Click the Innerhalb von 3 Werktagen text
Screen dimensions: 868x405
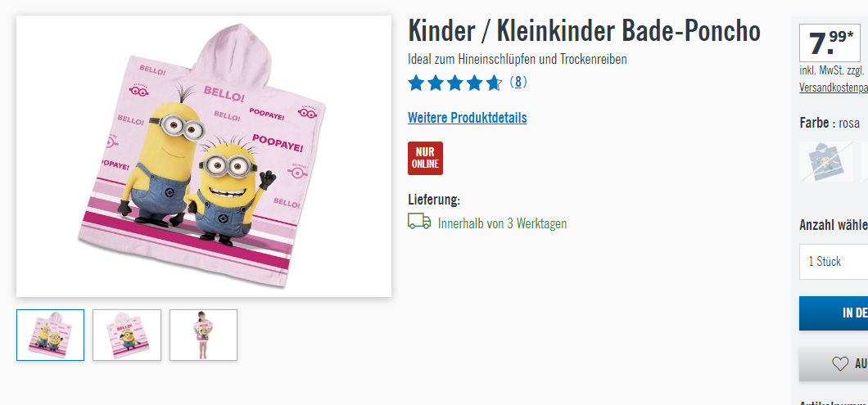click(502, 223)
